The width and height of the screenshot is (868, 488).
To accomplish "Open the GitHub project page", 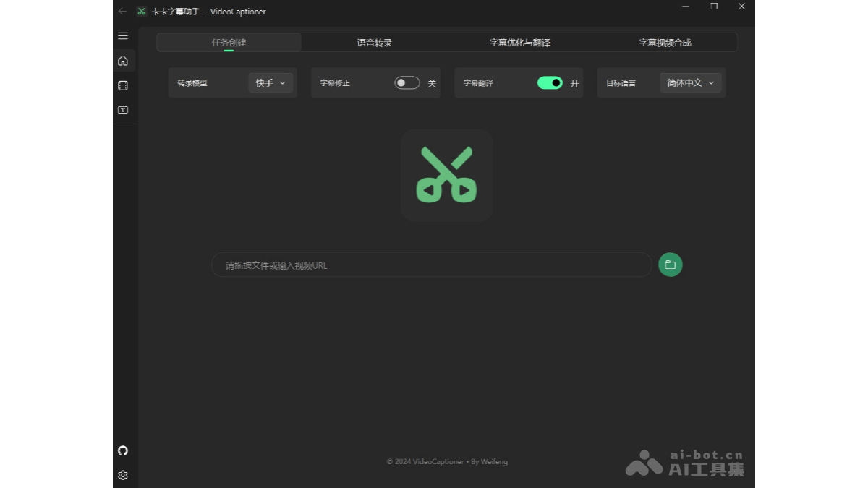I will tap(123, 450).
